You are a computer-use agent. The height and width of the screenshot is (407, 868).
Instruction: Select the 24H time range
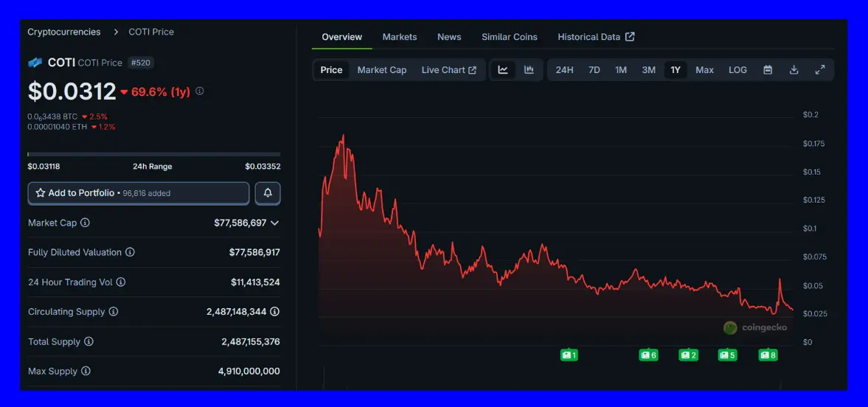(564, 70)
